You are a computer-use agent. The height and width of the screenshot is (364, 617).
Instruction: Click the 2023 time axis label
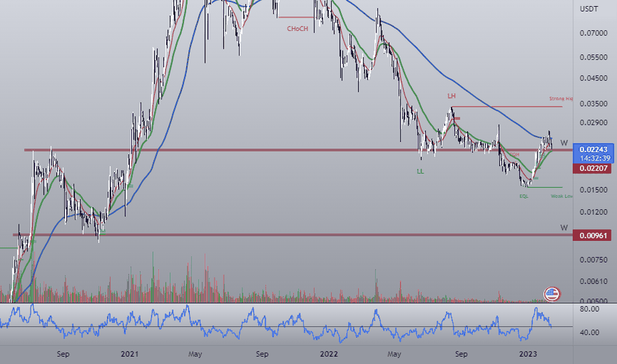pyautogui.click(x=528, y=354)
